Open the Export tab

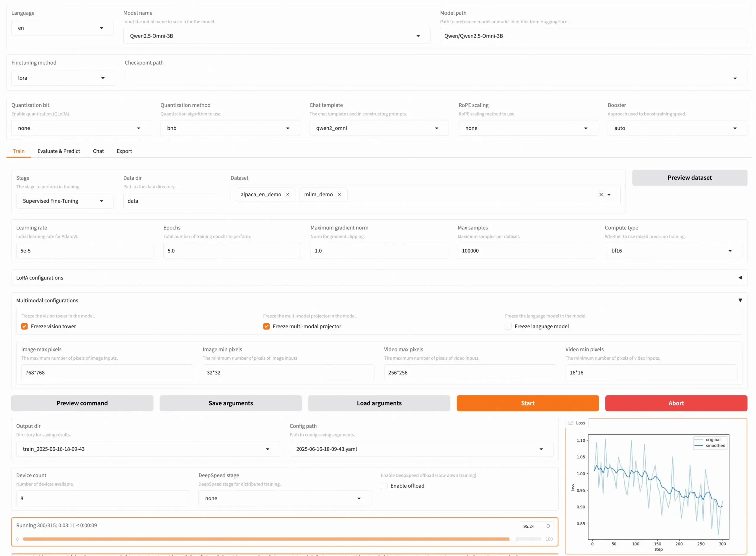tap(124, 151)
